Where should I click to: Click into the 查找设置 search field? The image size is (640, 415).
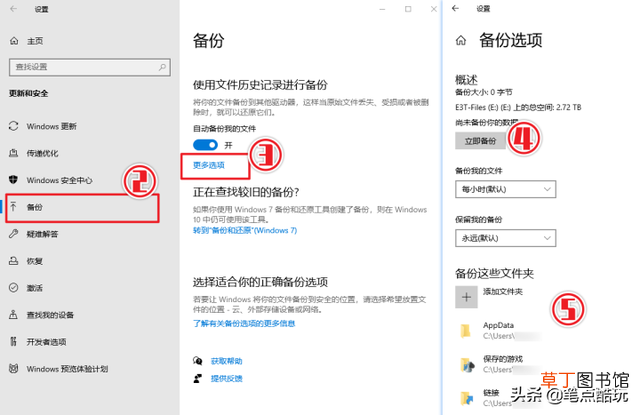click(90, 67)
